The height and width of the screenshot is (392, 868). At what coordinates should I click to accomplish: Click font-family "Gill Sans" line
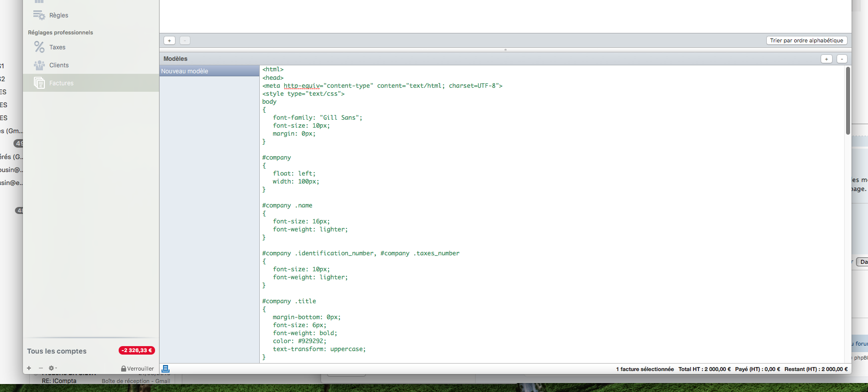tap(318, 117)
